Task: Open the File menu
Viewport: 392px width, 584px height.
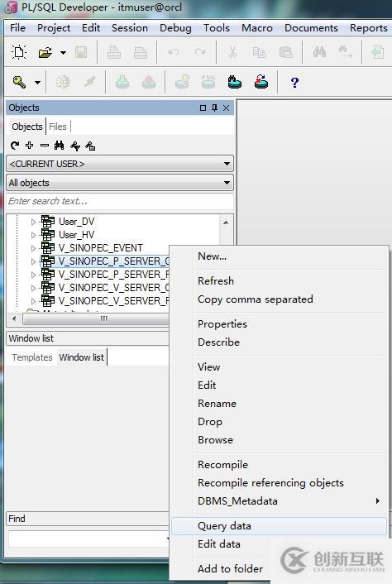Action: click(17, 28)
